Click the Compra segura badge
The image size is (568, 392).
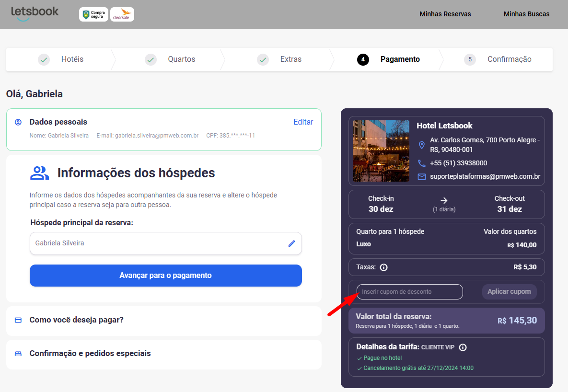[x=93, y=14]
